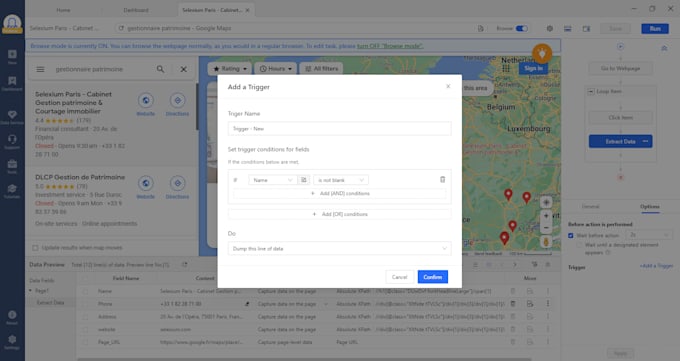This screenshot has width=680, height=361.
Task: Click the '+Add a Trigger' link
Action: pyautogui.click(x=656, y=266)
